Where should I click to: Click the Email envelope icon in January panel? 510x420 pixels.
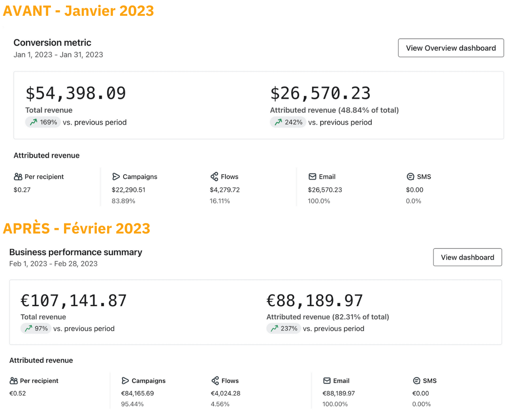click(x=312, y=177)
